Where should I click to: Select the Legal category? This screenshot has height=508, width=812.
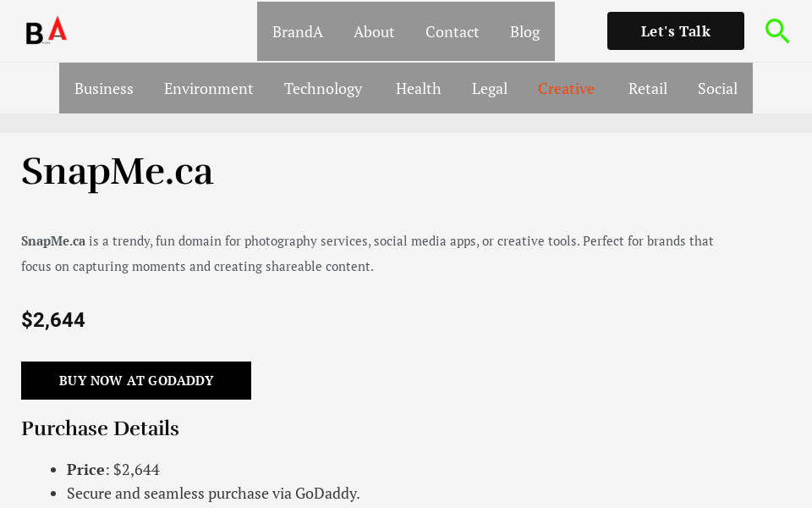(490, 88)
